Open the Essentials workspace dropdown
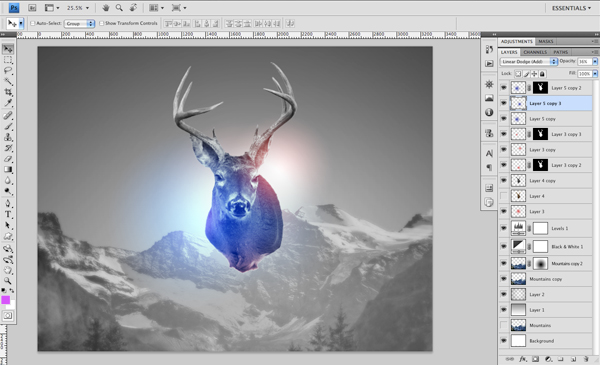Image resolution: width=600 pixels, height=365 pixels. tap(571, 8)
